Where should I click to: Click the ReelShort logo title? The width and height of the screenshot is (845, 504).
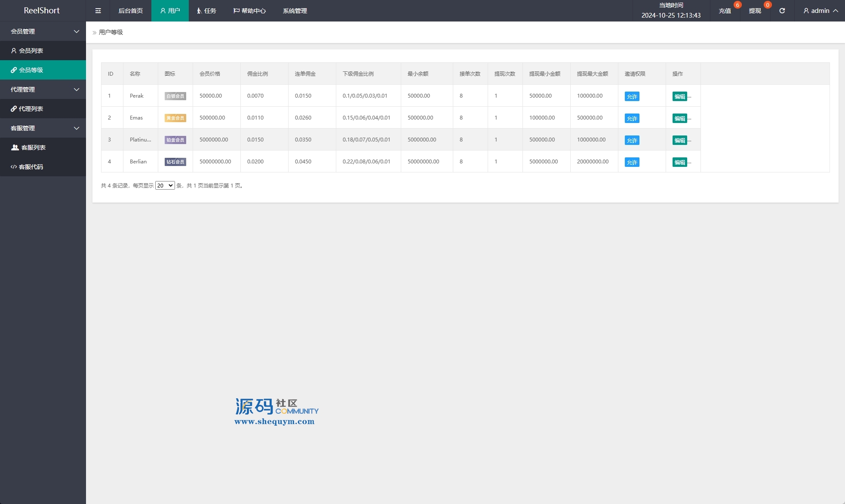[x=42, y=10]
